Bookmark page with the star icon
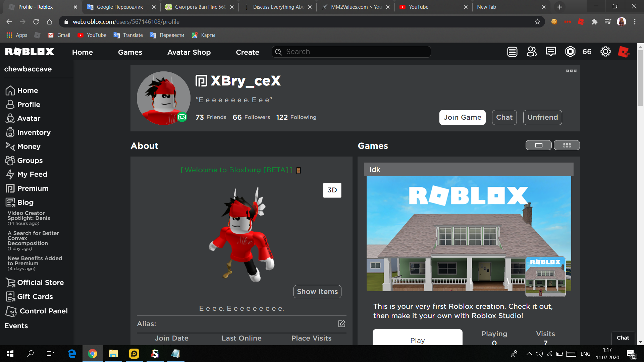 click(x=537, y=22)
